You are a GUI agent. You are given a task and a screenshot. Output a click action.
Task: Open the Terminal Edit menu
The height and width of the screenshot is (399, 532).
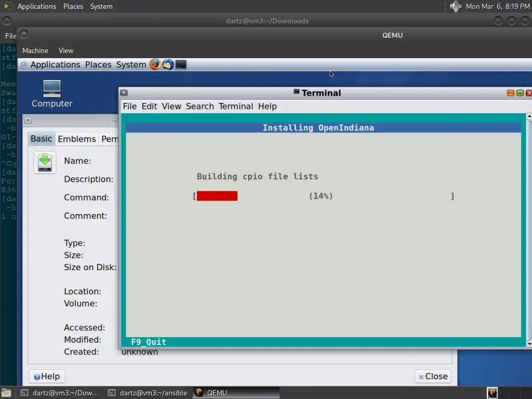click(149, 106)
